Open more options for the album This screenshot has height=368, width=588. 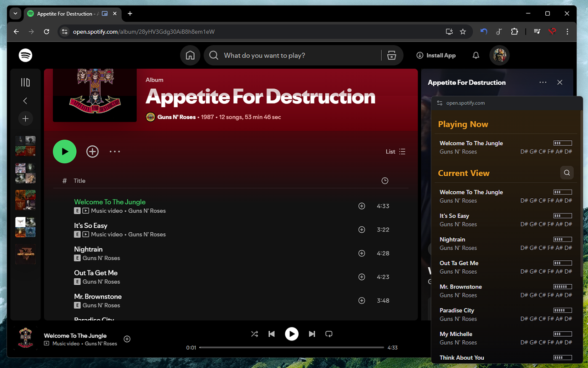click(115, 151)
